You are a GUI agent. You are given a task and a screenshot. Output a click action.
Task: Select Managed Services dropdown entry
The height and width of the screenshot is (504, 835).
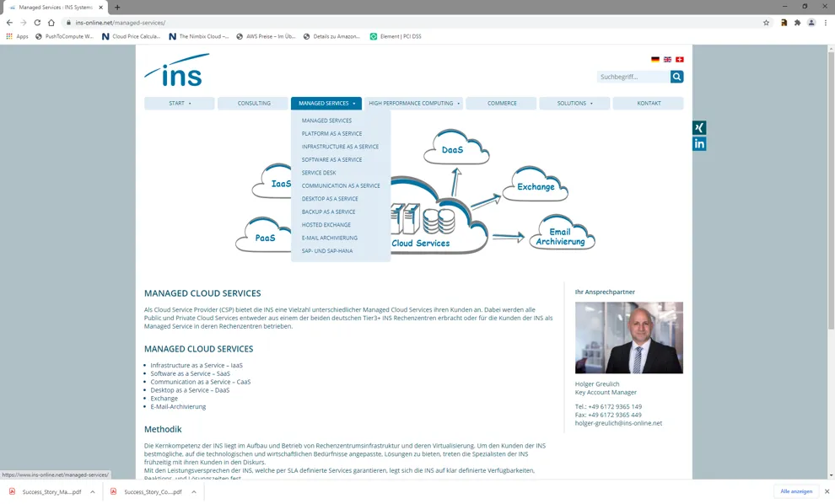coord(326,121)
